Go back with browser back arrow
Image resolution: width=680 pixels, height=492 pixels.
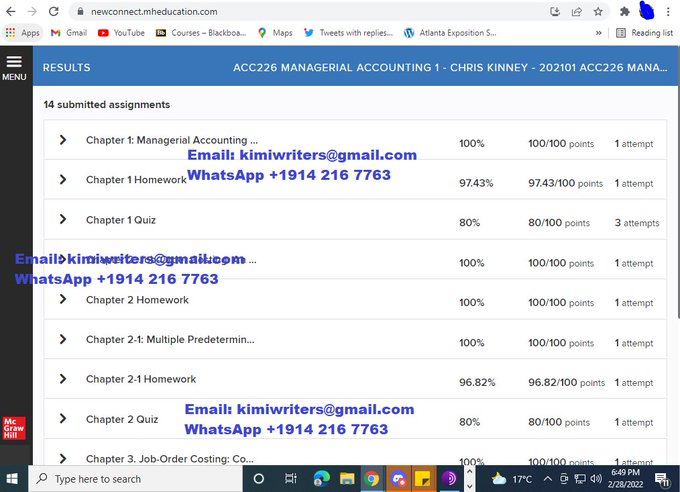[11, 12]
